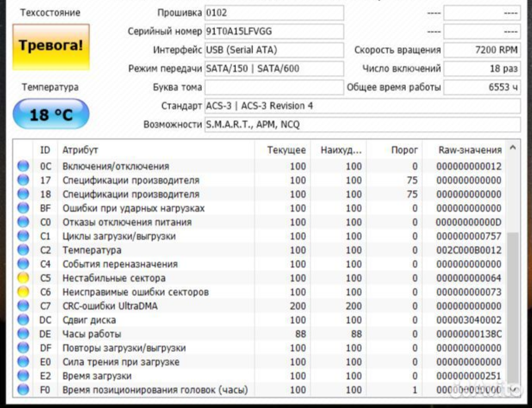Select the Время загрузки row
Screen dimensions: 532x408
tap(260, 376)
